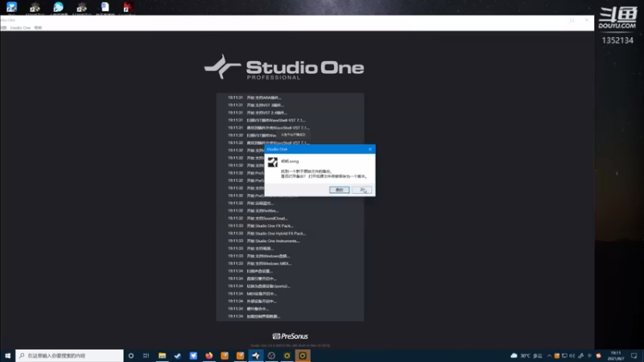
Task: Open Task View on taskbar
Action: click(147, 356)
